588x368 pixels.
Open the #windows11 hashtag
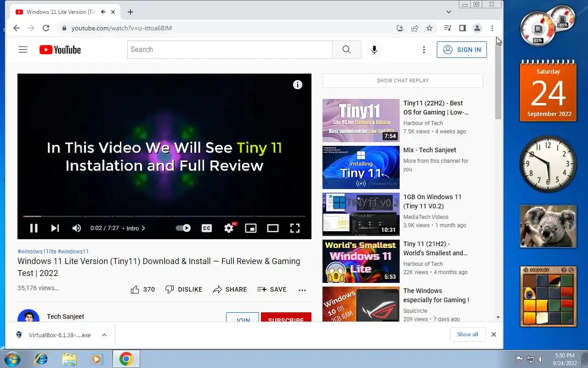pyautogui.click(x=73, y=252)
